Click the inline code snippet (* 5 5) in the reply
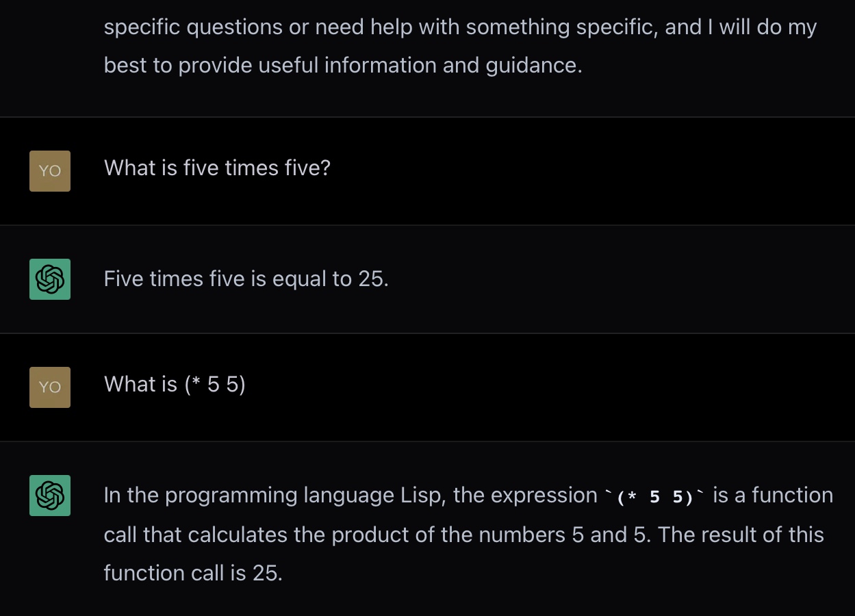This screenshot has width=855, height=616. click(655, 497)
